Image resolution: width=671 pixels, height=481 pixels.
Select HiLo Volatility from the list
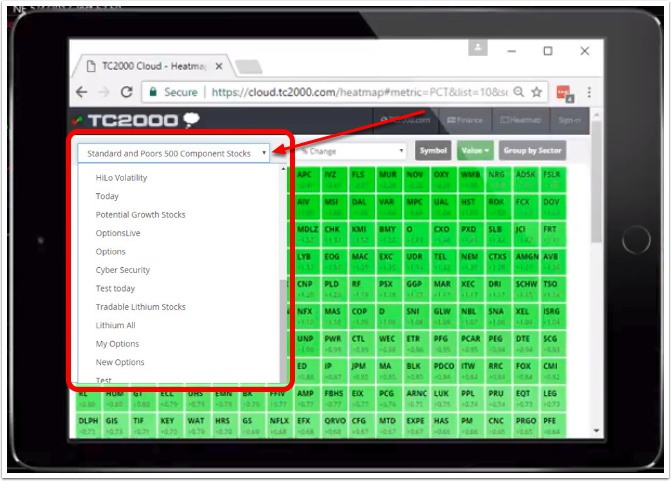121,178
